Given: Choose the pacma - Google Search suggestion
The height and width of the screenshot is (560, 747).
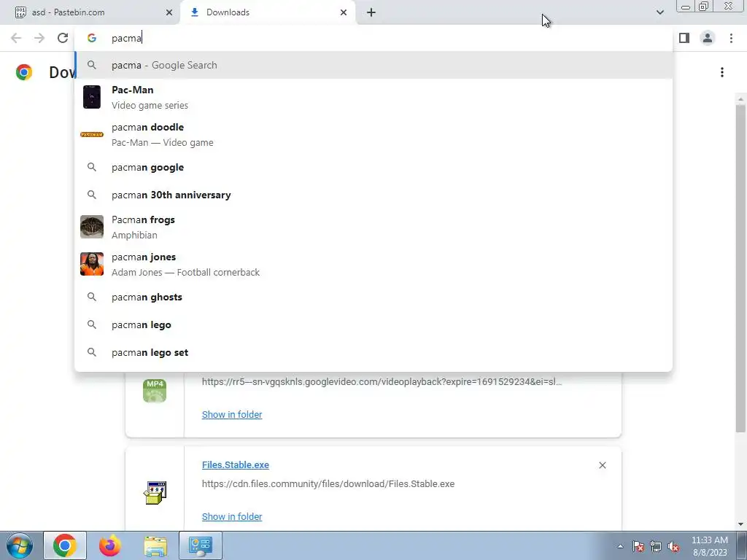Looking at the screenshot, I should [374, 65].
